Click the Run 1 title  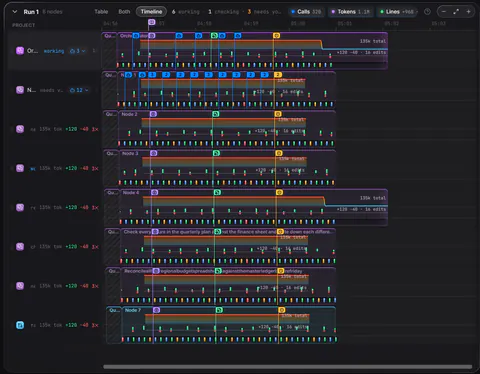(x=31, y=12)
